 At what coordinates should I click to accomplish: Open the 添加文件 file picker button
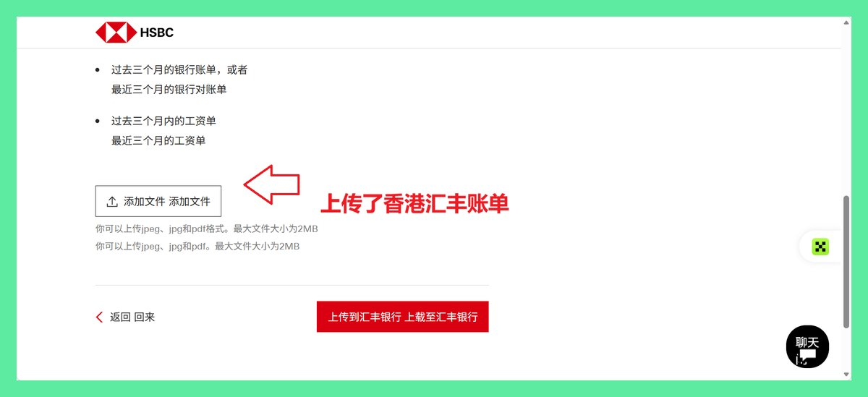[x=158, y=202]
